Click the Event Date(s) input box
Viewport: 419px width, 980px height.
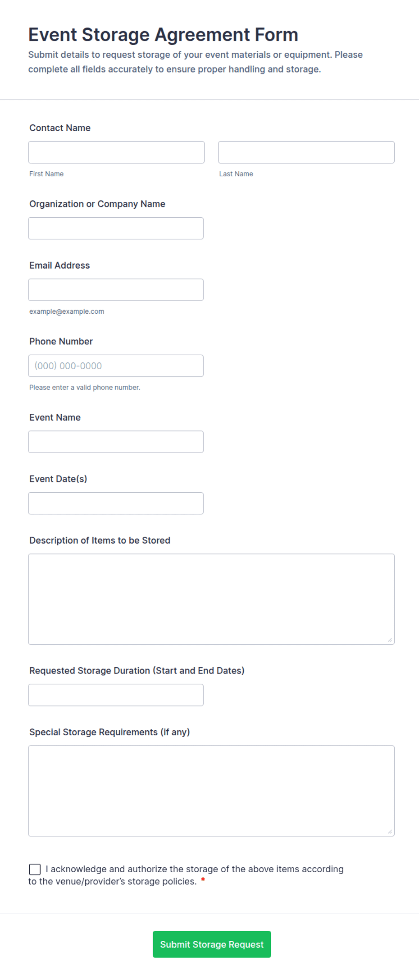[116, 503]
